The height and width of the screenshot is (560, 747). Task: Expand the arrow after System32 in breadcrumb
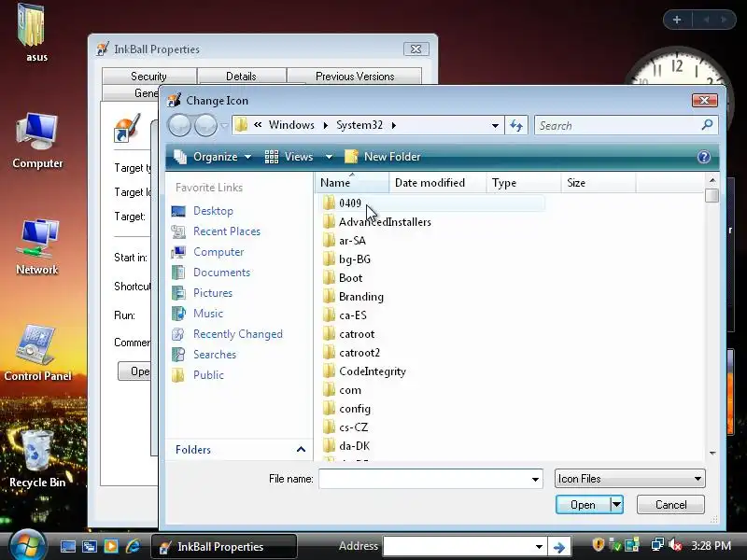pyautogui.click(x=394, y=126)
